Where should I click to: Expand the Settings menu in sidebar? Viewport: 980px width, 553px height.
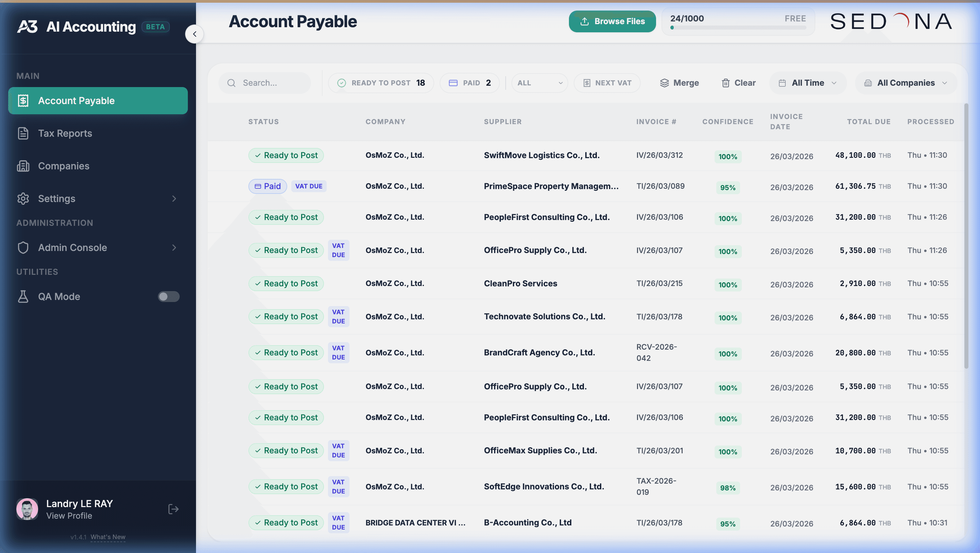point(56,199)
